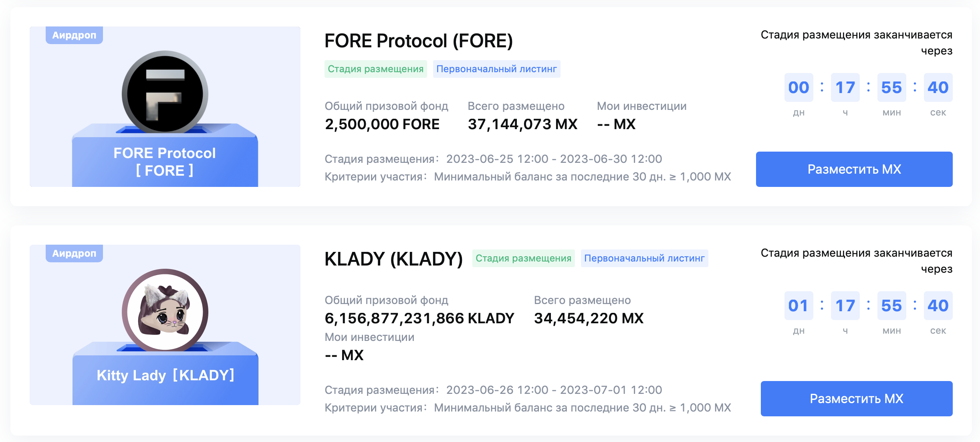Select the blue initial listing tag for FORE
Viewport: 980px width, 442px height.
496,69
